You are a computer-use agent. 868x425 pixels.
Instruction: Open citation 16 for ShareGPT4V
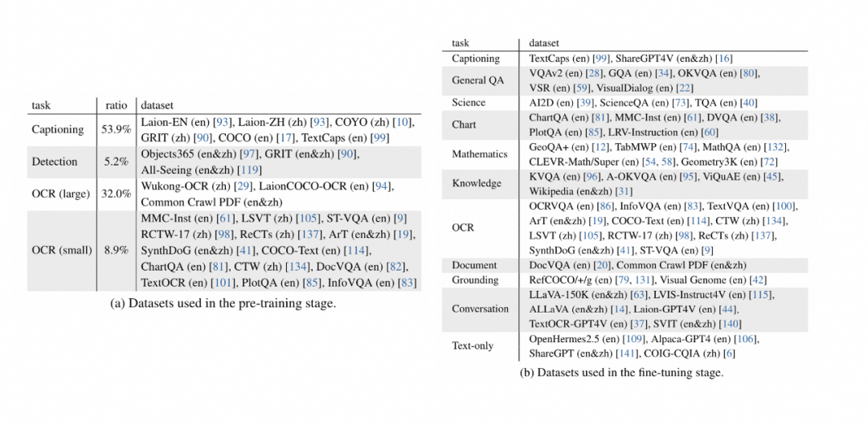click(723, 58)
